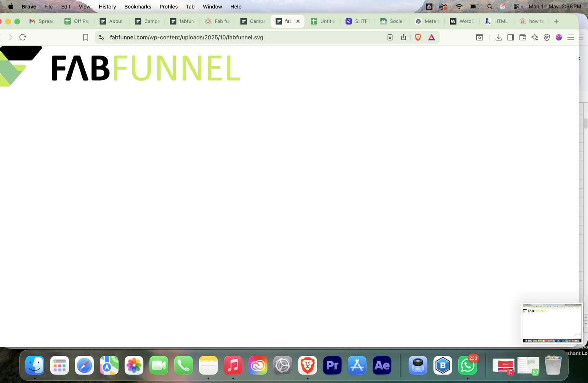
Task: Open the screenshot preview thumbnail
Action: 552,323
